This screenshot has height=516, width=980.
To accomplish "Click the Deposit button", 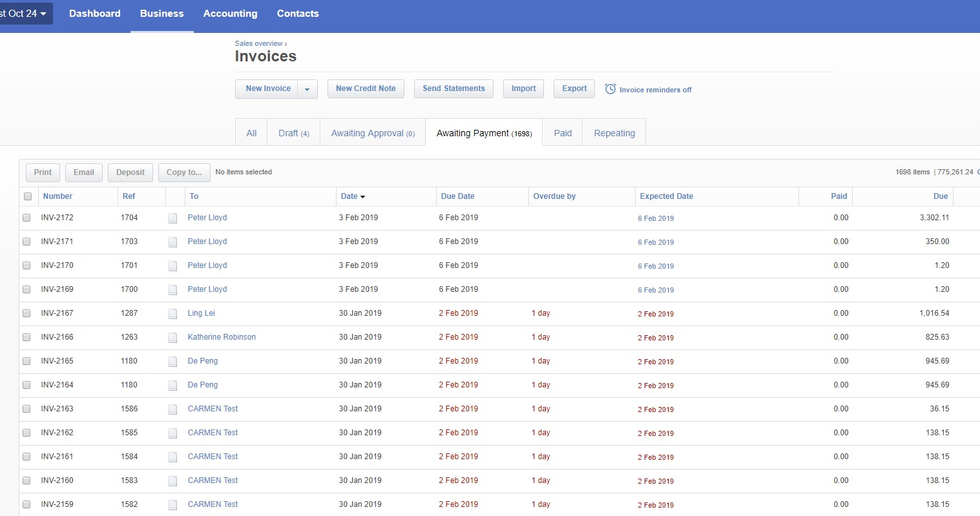I will [x=130, y=172].
